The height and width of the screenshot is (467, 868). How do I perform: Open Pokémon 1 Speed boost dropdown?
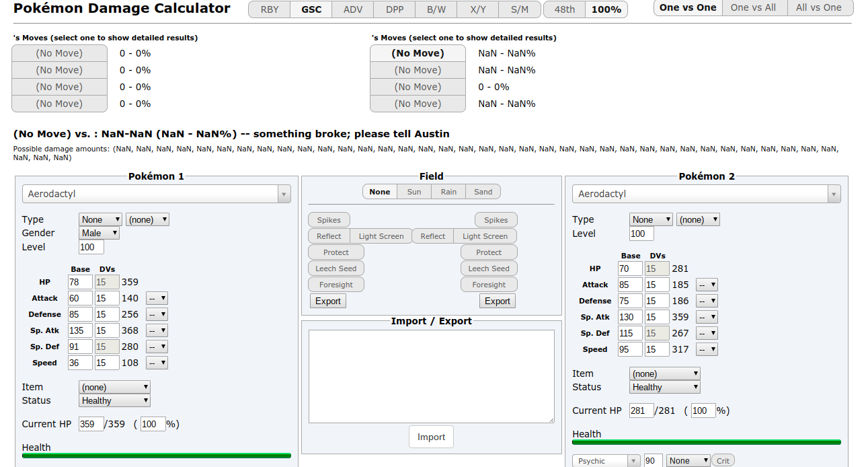click(157, 363)
